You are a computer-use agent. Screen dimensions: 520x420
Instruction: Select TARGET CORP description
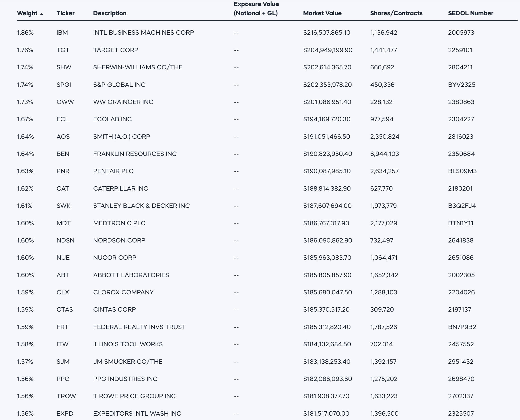pyautogui.click(x=116, y=50)
